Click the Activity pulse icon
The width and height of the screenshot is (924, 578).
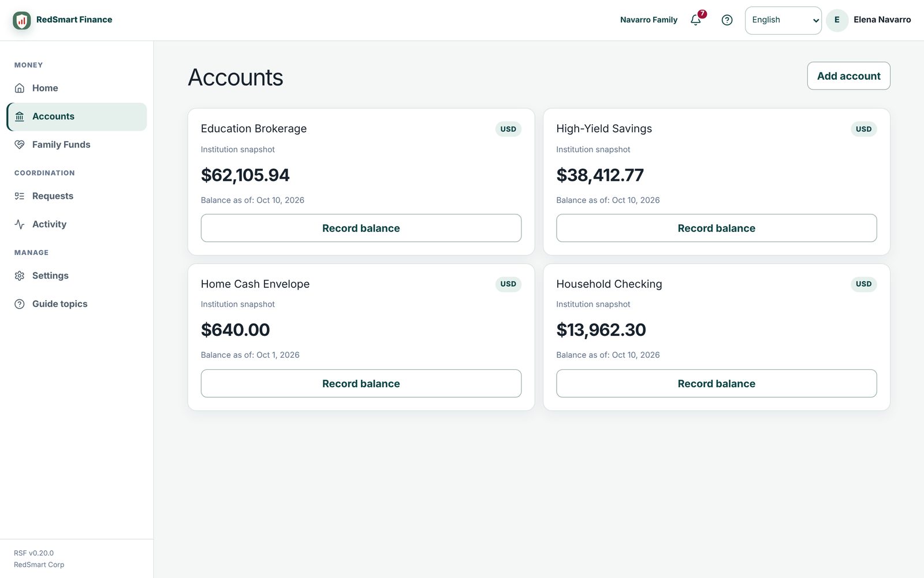(20, 224)
